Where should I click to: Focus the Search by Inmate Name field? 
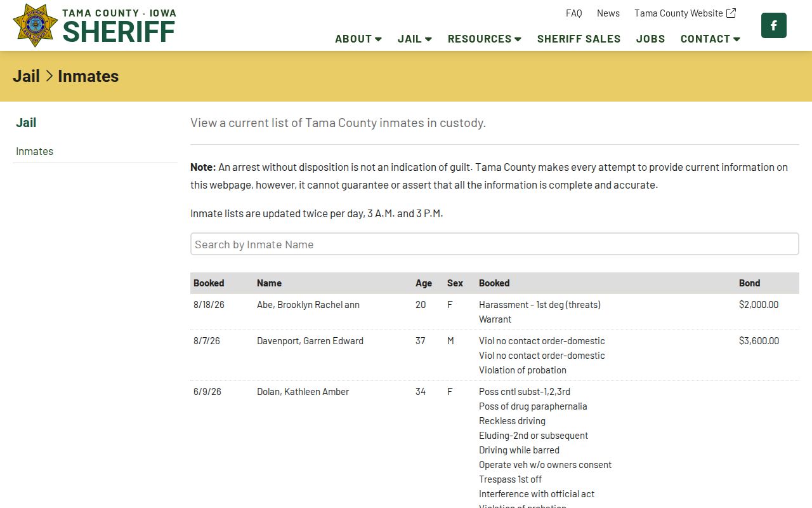[495, 244]
